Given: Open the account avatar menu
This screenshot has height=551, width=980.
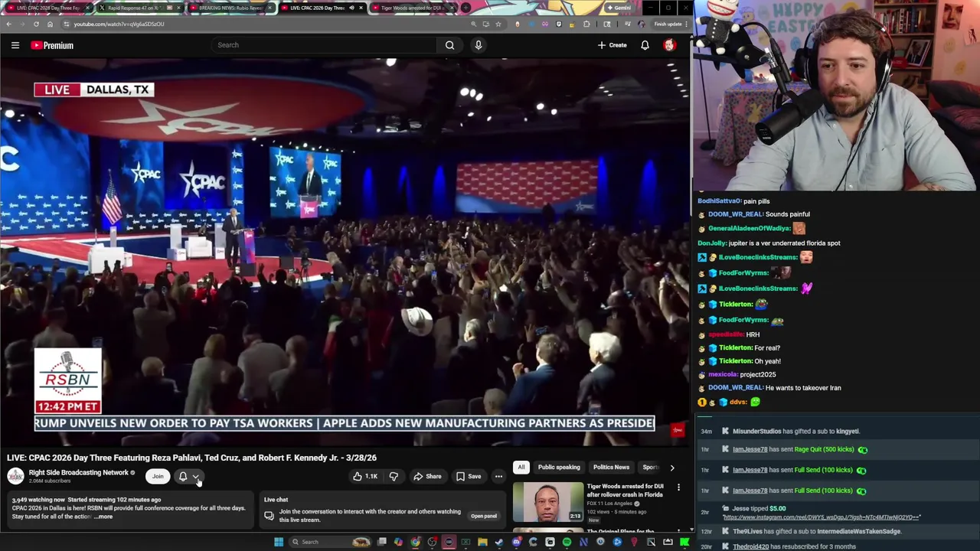Looking at the screenshot, I should coord(669,45).
